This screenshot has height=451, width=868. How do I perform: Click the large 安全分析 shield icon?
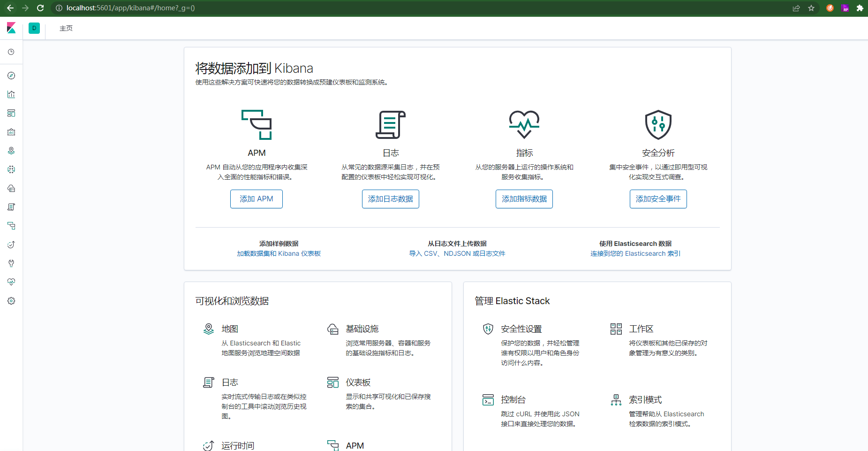pyautogui.click(x=658, y=125)
